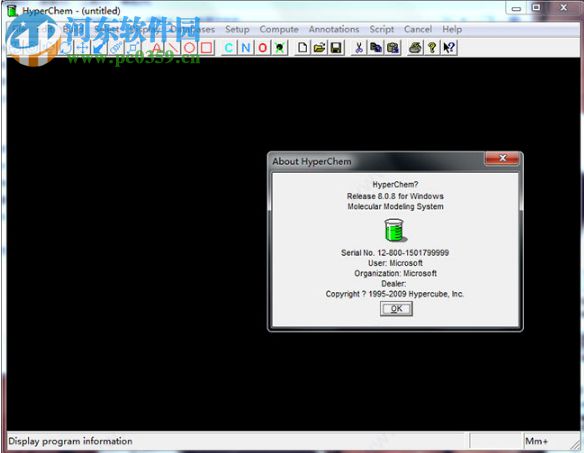Select the line annotation tool
The image size is (584, 453).
[173, 48]
